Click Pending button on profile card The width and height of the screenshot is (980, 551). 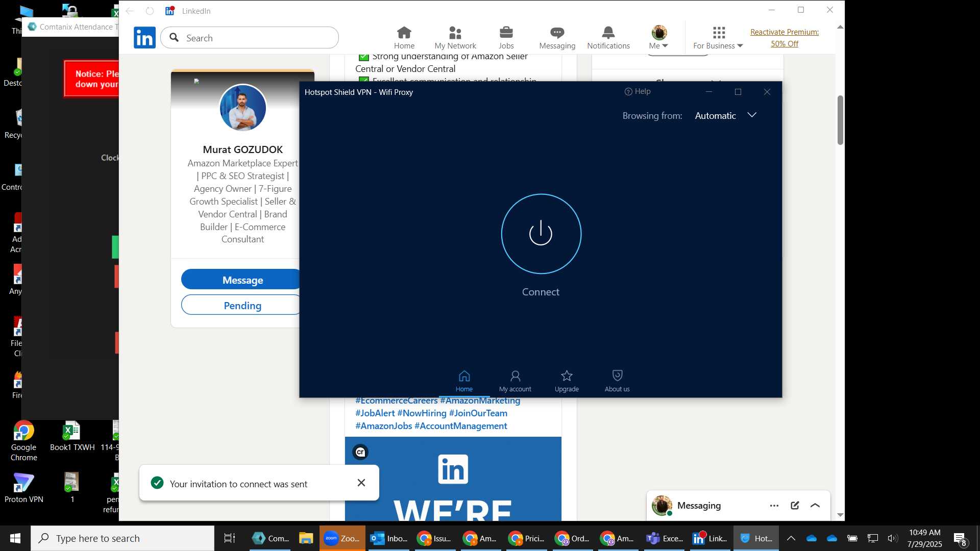241,305
